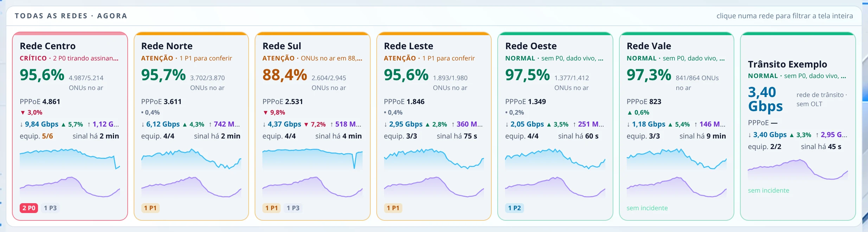
Task: Click the 2 P0 incident badge
Action: click(29, 208)
